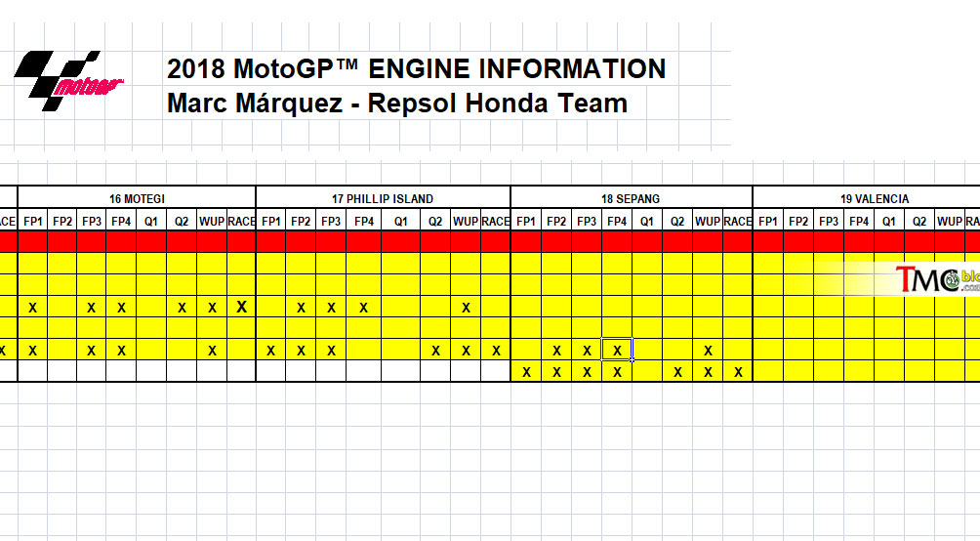980x541 pixels.
Task: Select the Motegi RACE bold X cell
Action: pos(241,307)
